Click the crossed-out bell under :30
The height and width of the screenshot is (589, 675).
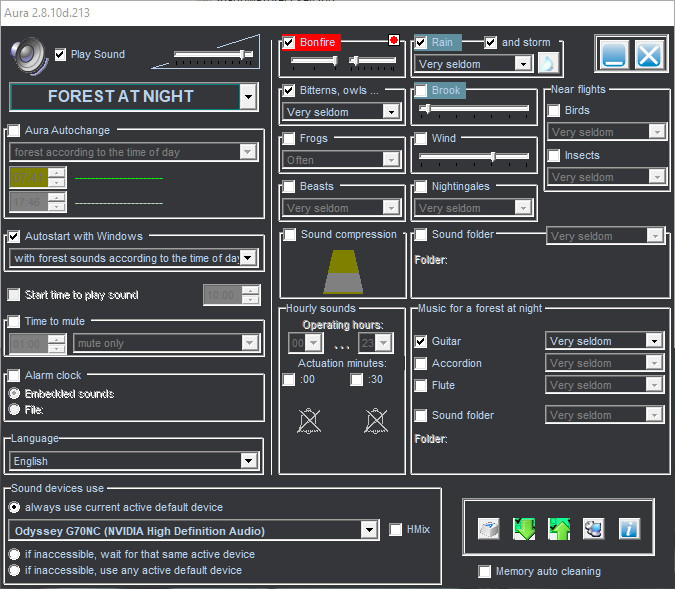click(x=376, y=421)
